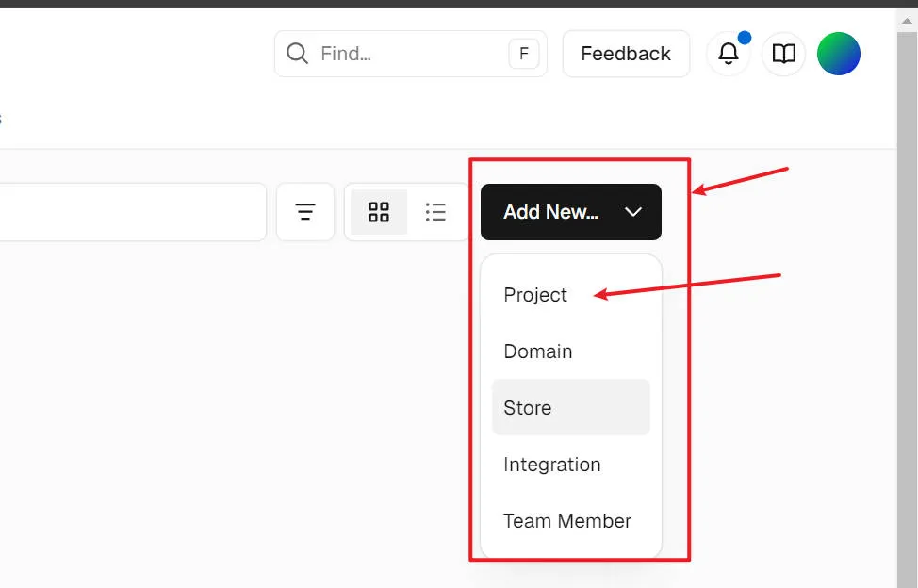
Task: Select Project from the Add New menu
Action: [535, 295]
